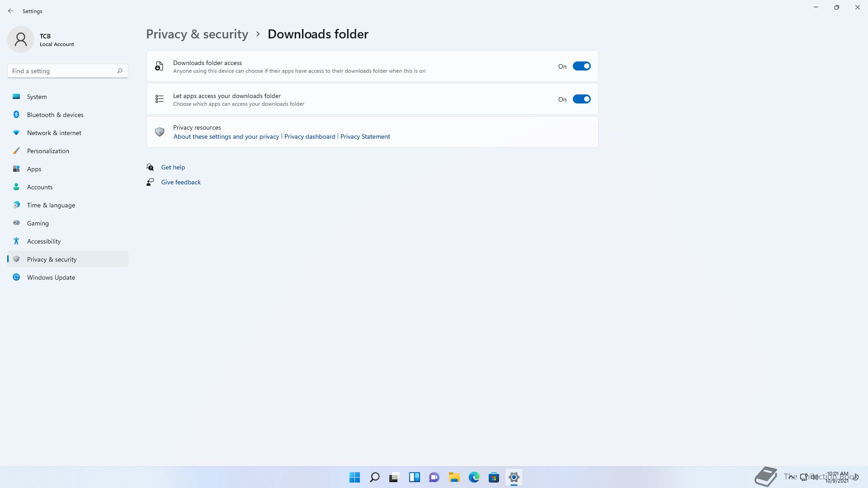This screenshot has width=868, height=488.
Task: Disable Let apps access downloads folder toggle
Action: pyautogui.click(x=581, y=99)
